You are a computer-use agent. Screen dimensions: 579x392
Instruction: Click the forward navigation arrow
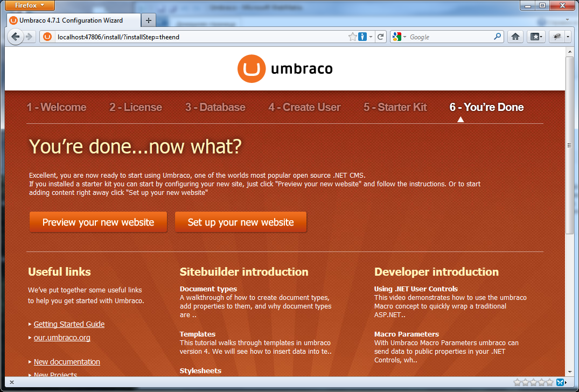click(29, 37)
